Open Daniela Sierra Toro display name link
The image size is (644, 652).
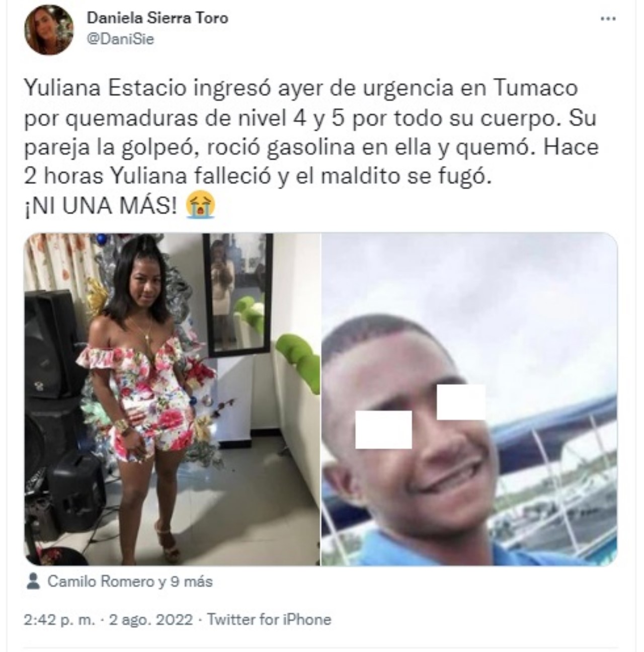[157, 18]
